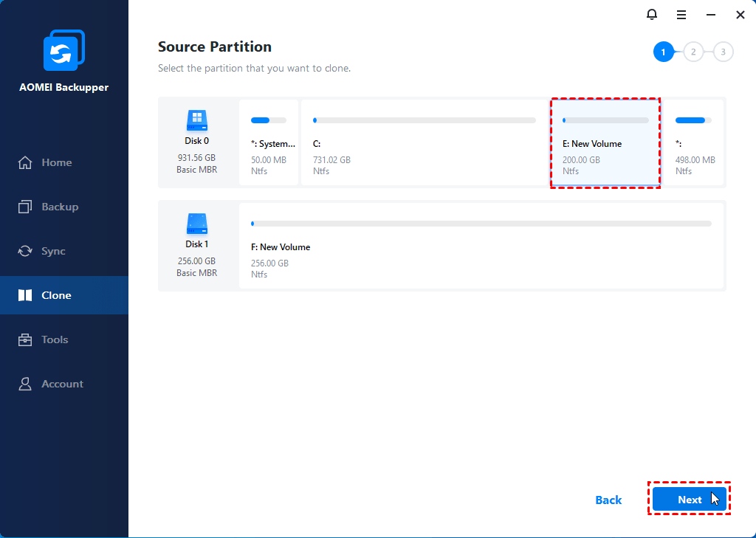Click the AOMEI Backupper logo icon
This screenshot has width=756, height=538.
64,50
